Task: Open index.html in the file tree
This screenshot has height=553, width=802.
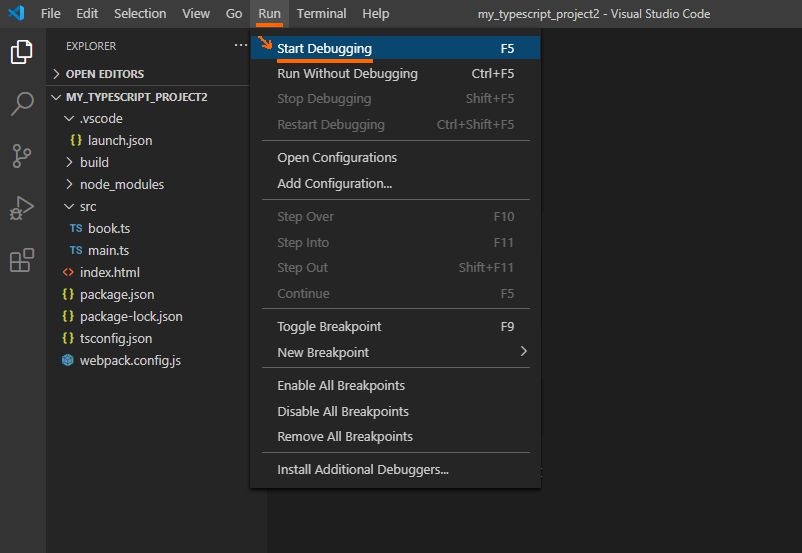Action: 109,272
